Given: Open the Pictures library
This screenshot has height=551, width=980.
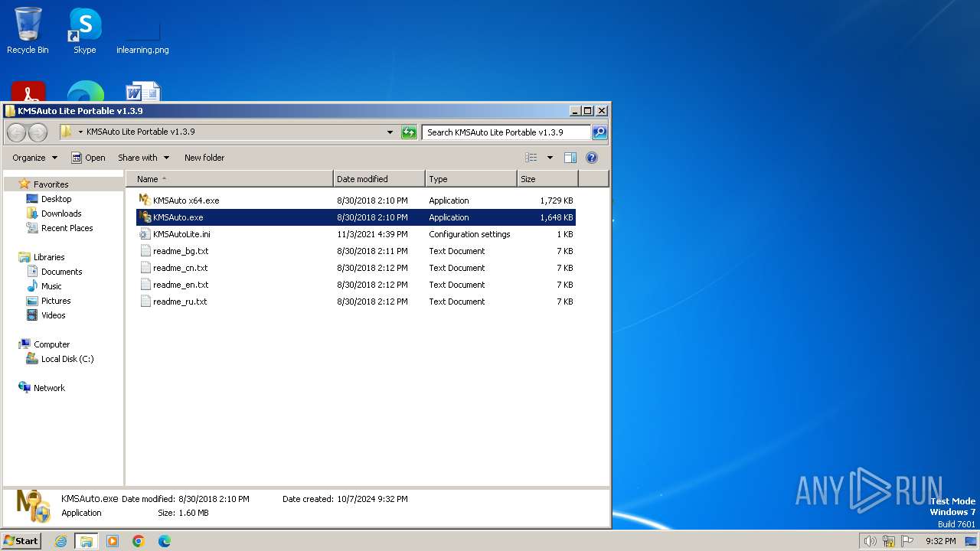Looking at the screenshot, I should tap(55, 301).
